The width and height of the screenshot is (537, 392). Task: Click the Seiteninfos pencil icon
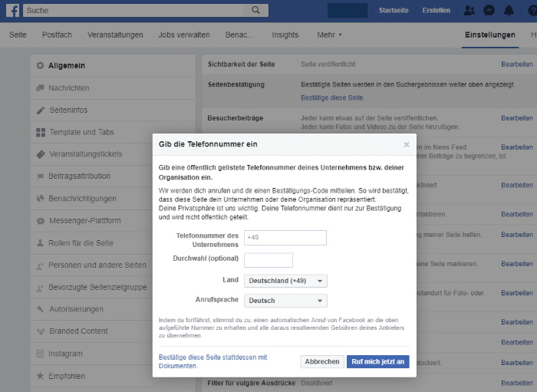point(41,110)
